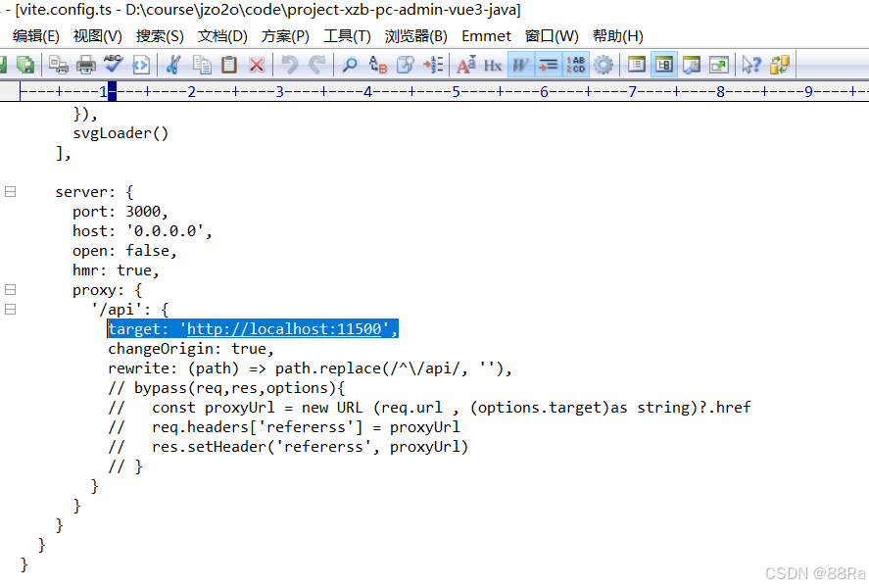The width and height of the screenshot is (869, 588).
Task: Copy the selection to clipboard
Action: click(x=201, y=65)
